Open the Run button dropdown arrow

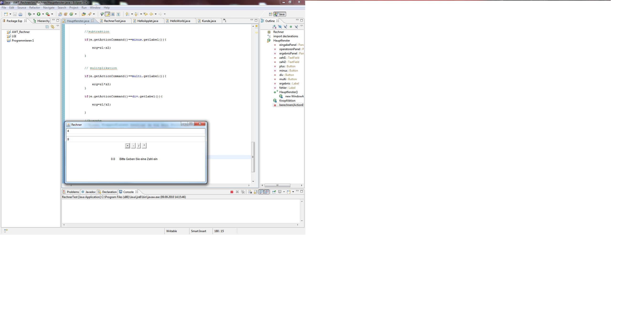[x=43, y=14]
